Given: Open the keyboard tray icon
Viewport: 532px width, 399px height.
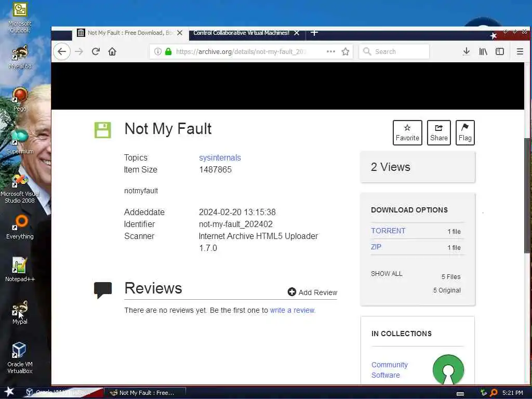Looking at the screenshot, I should [x=460, y=394].
